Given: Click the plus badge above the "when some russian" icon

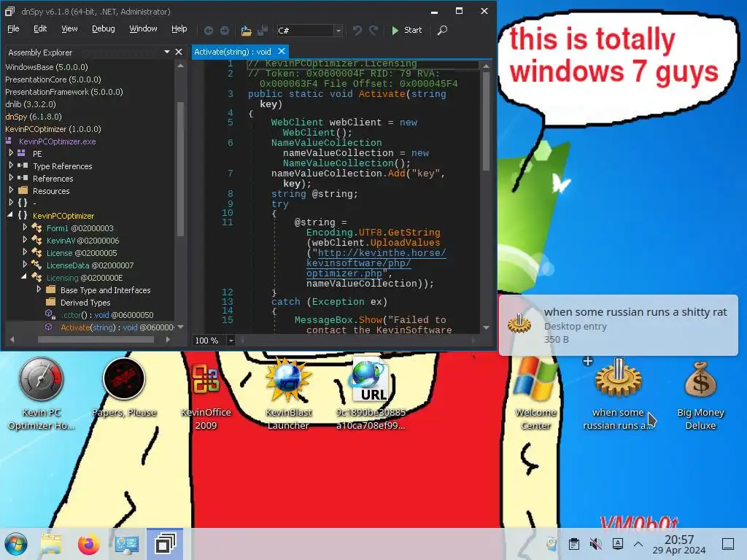Looking at the screenshot, I should tap(588, 361).
